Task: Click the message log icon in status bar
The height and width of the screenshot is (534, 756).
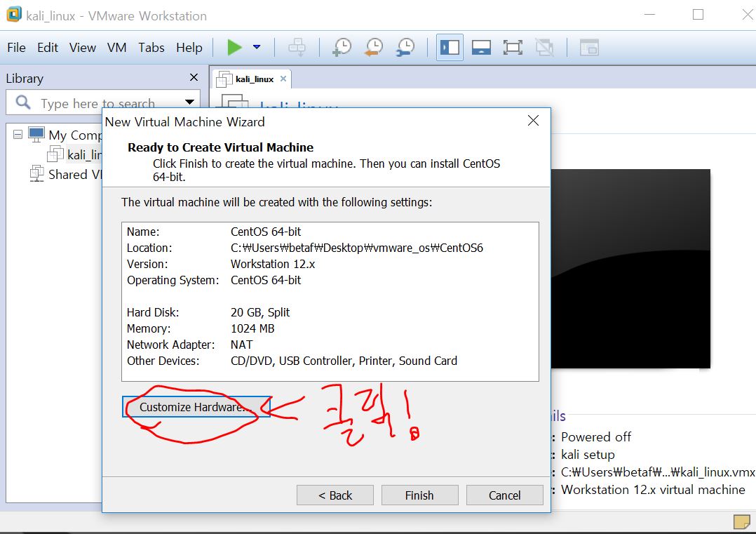Action: coord(741,521)
